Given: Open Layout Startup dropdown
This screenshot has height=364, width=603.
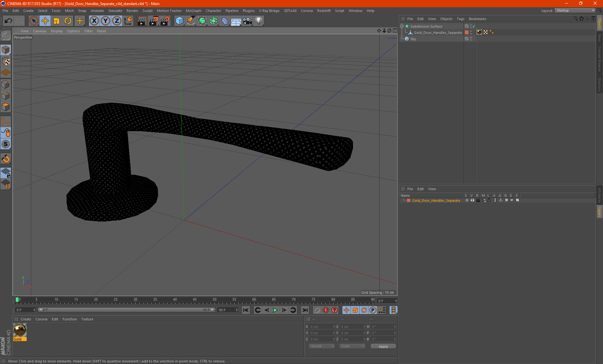Looking at the screenshot, I should (x=575, y=10).
